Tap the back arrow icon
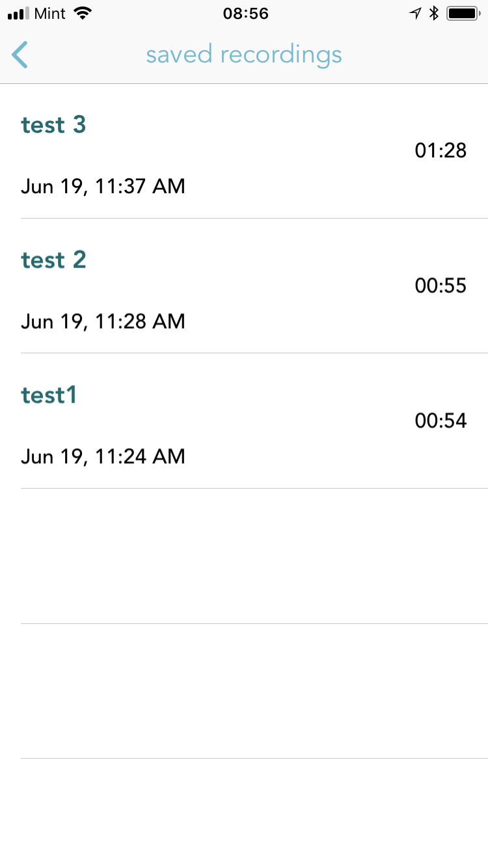Image resolution: width=488 pixels, height=868 pixels. click(x=20, y=55)
